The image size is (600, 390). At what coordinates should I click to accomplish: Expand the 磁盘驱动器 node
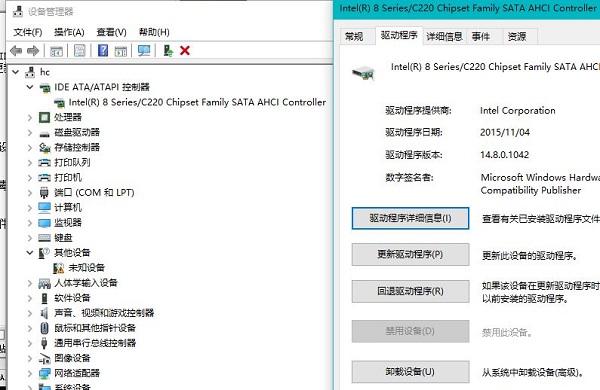30,132
